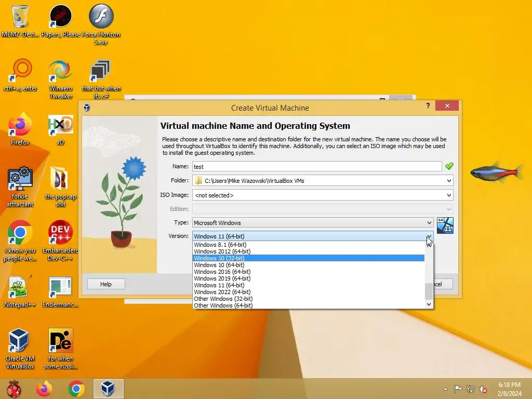532x399 pixels.
Task: Click the VirtualBox cube icon in dialog title bar
Action: tap(87, 108)
